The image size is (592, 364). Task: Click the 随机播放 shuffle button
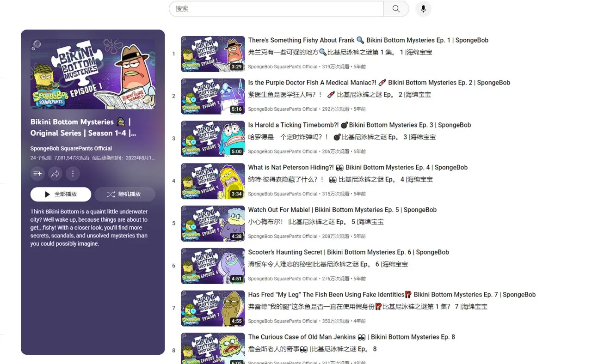[x=125, y=194]
